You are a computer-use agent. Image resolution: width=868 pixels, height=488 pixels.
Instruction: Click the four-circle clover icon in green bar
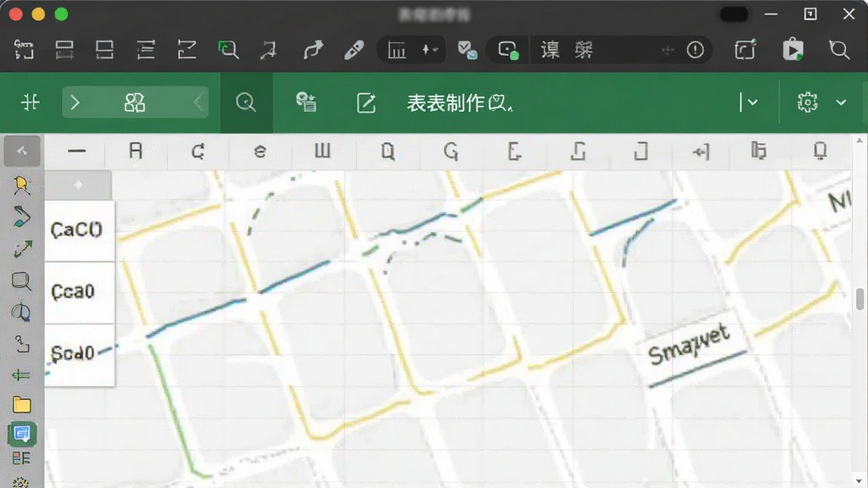tap(135, 103)
